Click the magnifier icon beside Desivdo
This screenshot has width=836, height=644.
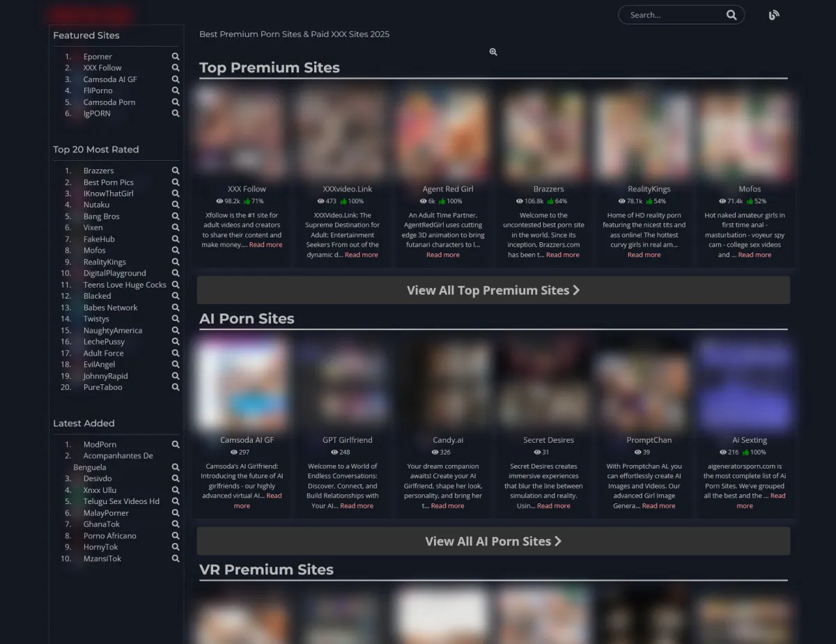tap(176, 479)
